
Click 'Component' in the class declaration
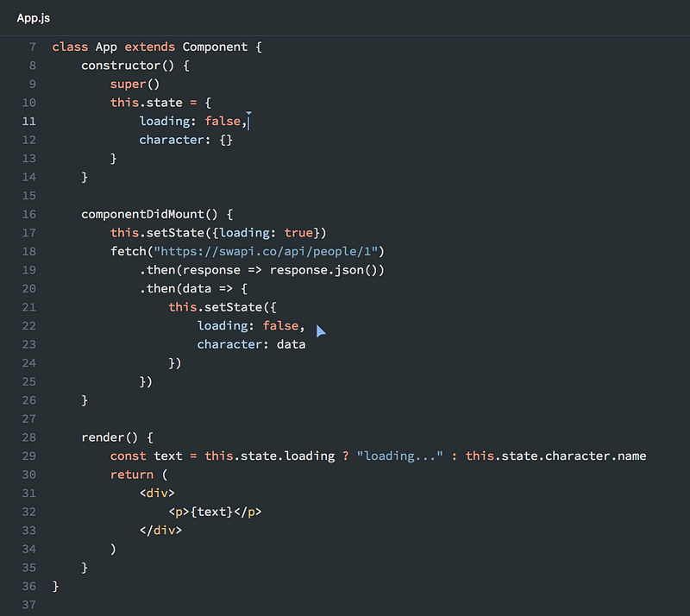(215, 47)
